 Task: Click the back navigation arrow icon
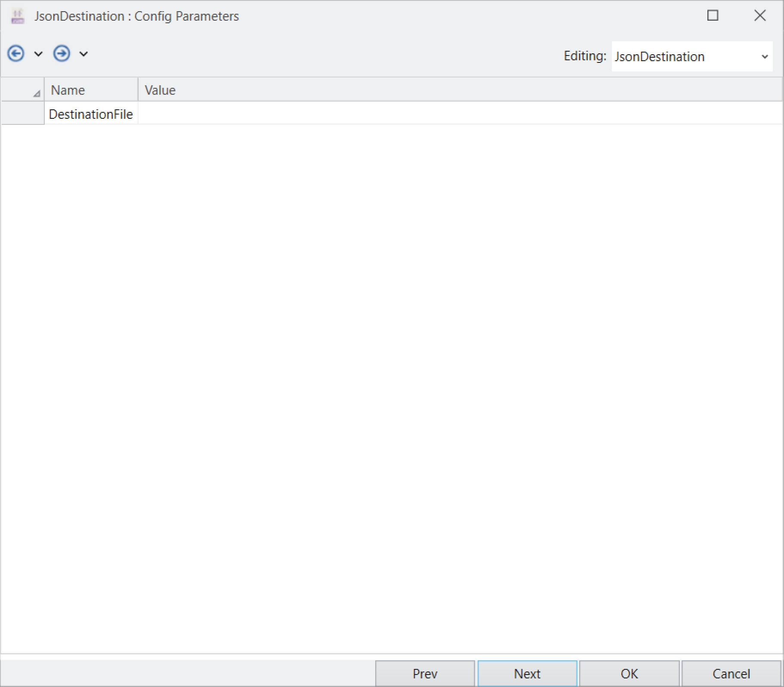(16, 54)
